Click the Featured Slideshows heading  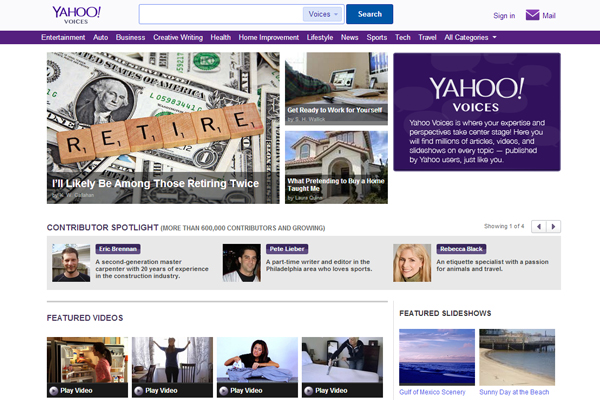(x=445, y=313)
